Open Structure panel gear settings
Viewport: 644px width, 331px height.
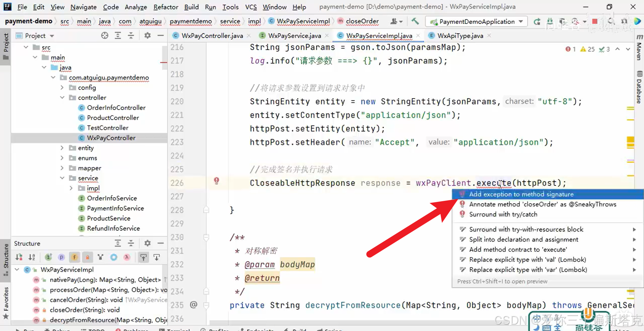pyautogui.click(x=147, y=243)
